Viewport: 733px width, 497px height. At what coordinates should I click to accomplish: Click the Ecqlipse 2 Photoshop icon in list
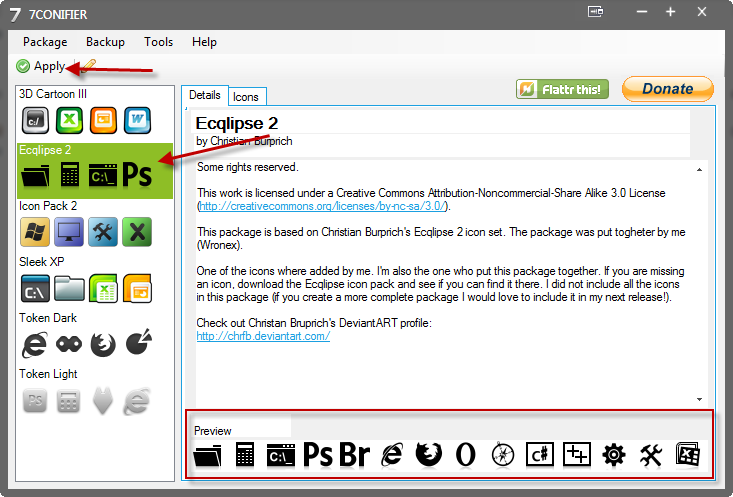tap(137, 175)
